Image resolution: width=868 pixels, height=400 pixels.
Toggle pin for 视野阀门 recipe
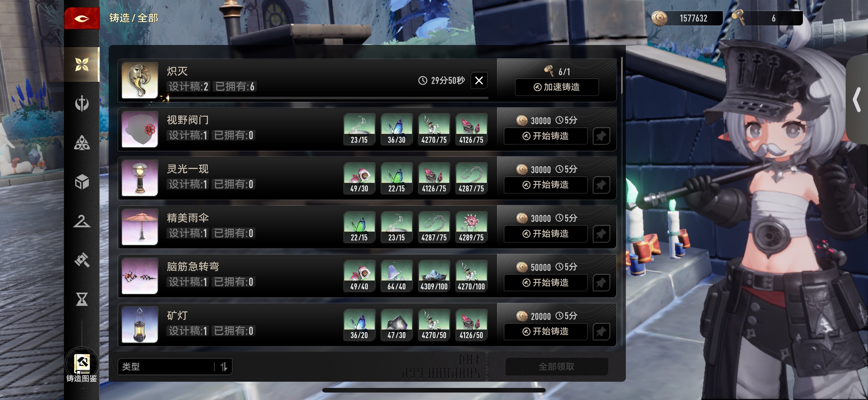(x=601, y=136)
